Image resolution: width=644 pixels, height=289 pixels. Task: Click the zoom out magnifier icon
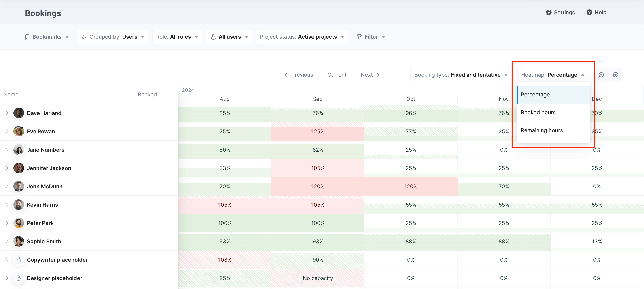(601, 75)
